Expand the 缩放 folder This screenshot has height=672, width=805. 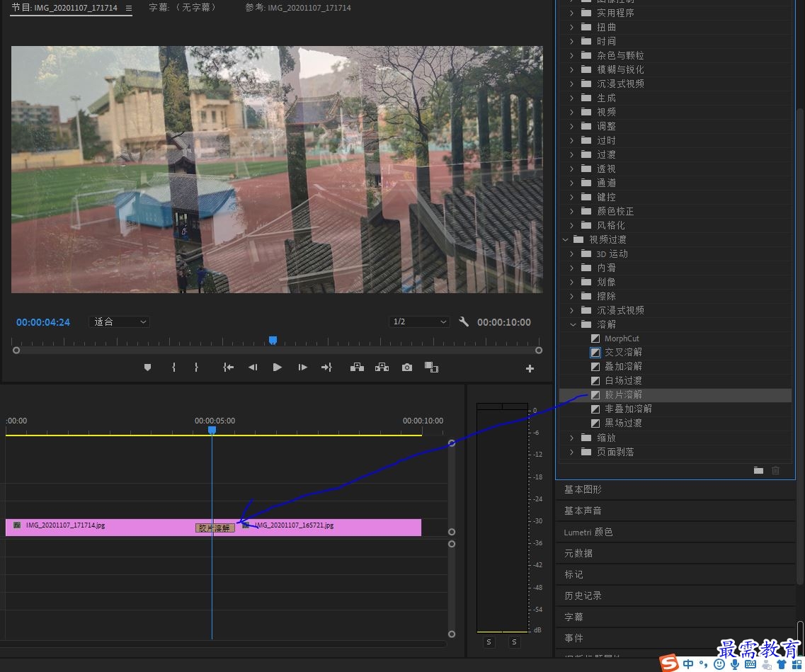(572, 438)
